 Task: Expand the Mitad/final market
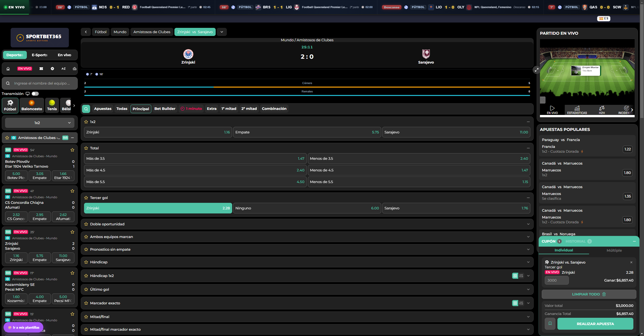point(528,317)
